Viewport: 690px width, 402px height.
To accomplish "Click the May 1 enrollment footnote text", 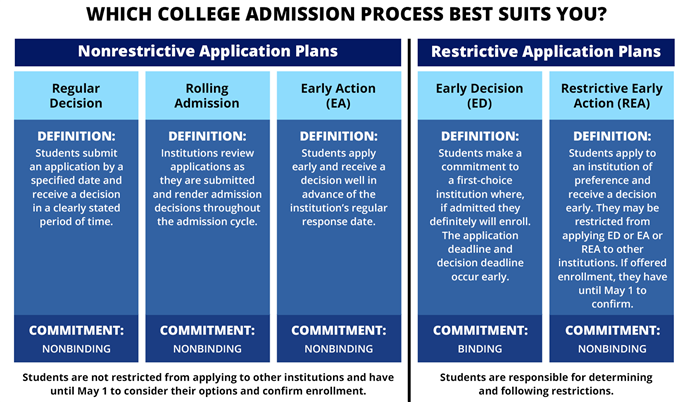I will [x=208, y=384].
